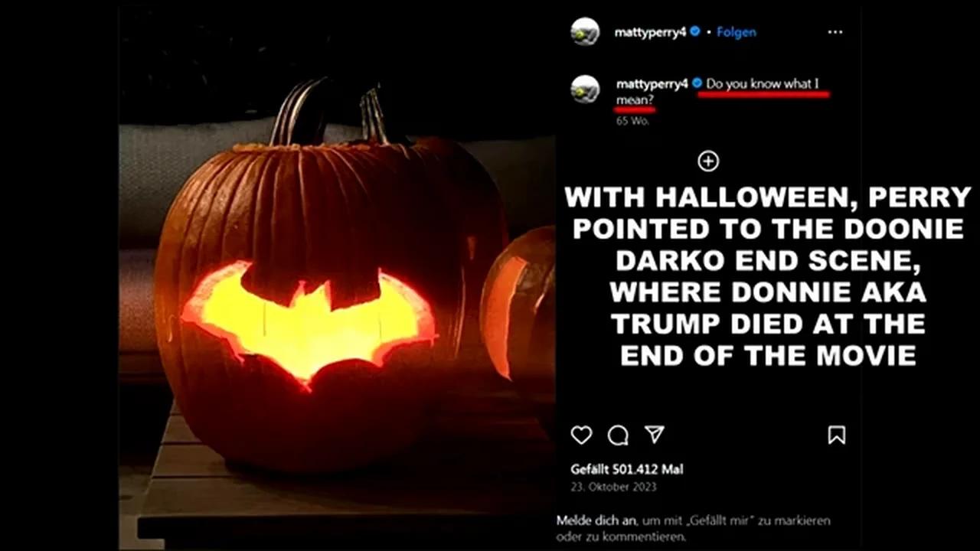Like the post with the heart icon
The height and width of the screenshot is (551, 980).
pyautogui.click(x=581, y=435)
